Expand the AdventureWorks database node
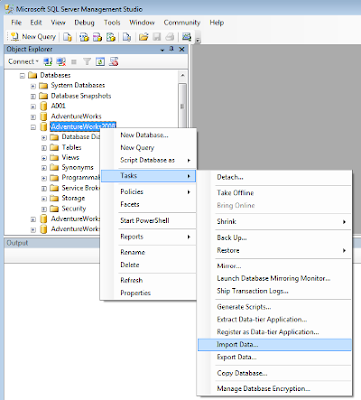Screen dimensions: 361x400 click(33, 117)
